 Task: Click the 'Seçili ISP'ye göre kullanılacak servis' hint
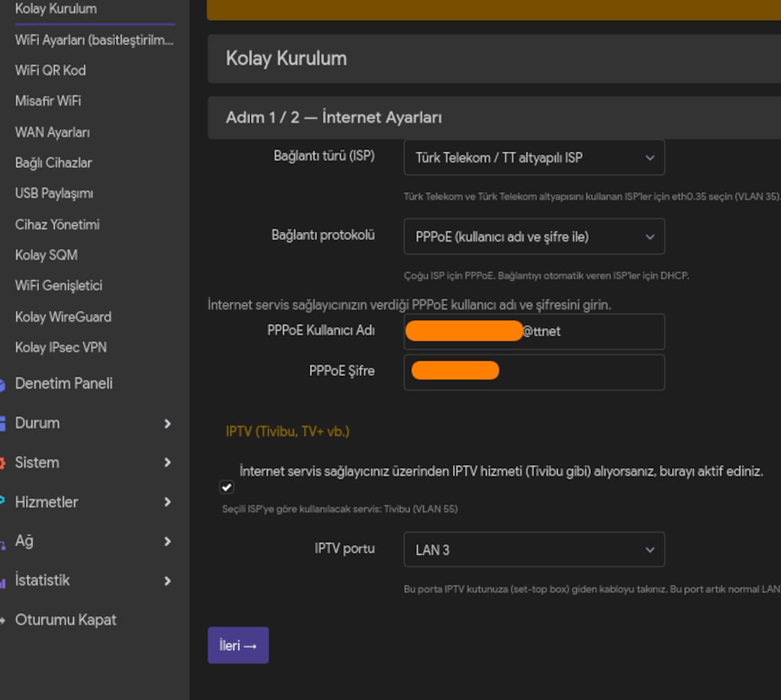(339, 509)
